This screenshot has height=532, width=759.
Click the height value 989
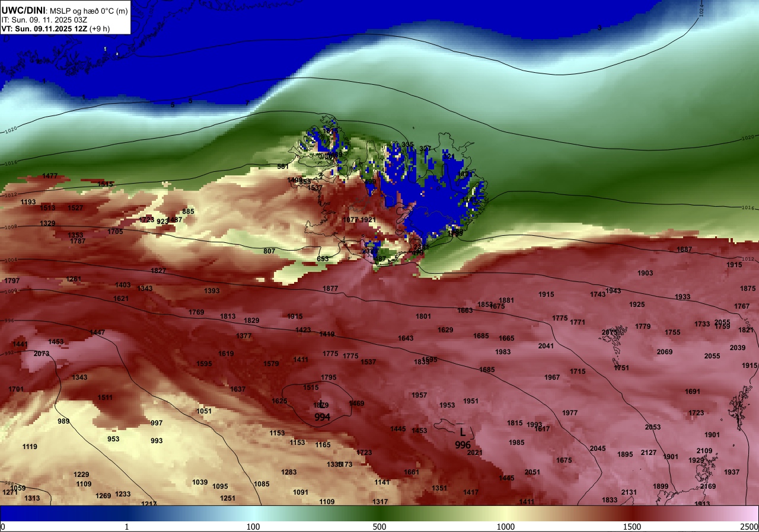(x=63, y=421)
